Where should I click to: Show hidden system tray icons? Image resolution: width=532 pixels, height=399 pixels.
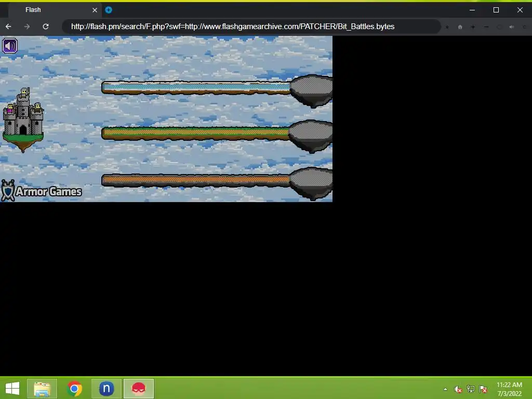click(x=445, y=389)
